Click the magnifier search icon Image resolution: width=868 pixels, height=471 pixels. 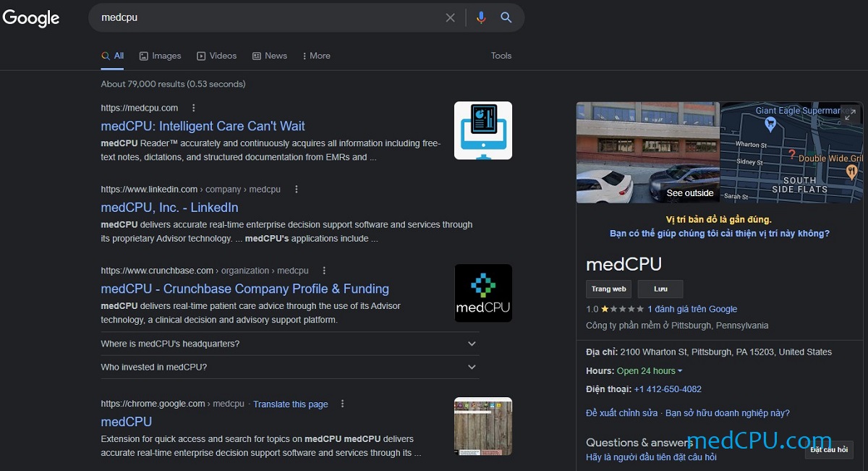tap(506, 17)
